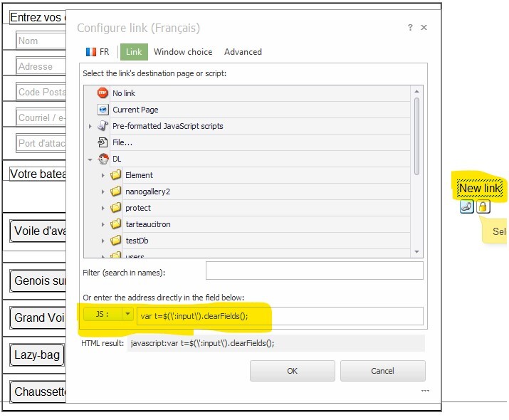Select the protect row

(247, 208)
